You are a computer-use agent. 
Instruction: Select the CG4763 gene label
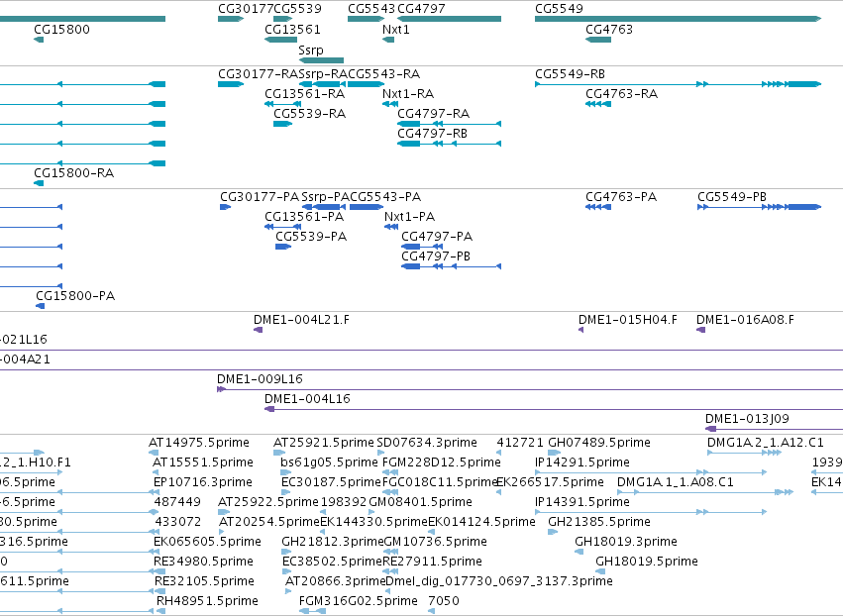(609, 29)
